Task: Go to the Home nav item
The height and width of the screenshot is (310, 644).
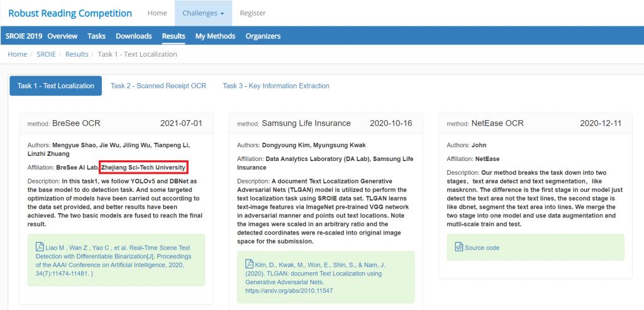Action: click(x=157, y=13)
